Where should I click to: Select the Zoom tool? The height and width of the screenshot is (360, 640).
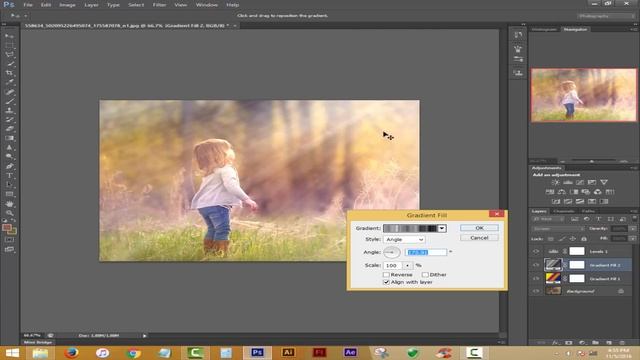coord(9,213)
